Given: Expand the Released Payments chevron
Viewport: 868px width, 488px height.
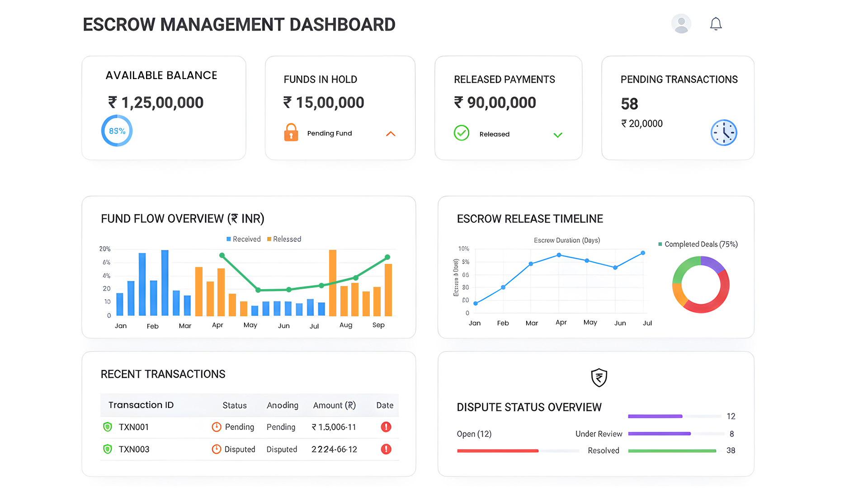Looking at the screenshot, I should (x=557, y=135).
